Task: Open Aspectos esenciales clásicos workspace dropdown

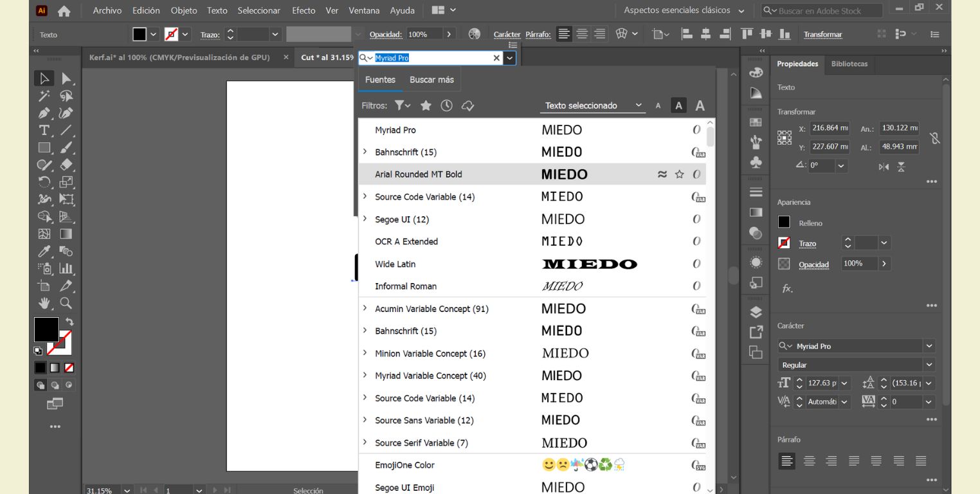Action: (x=684, y=10)
